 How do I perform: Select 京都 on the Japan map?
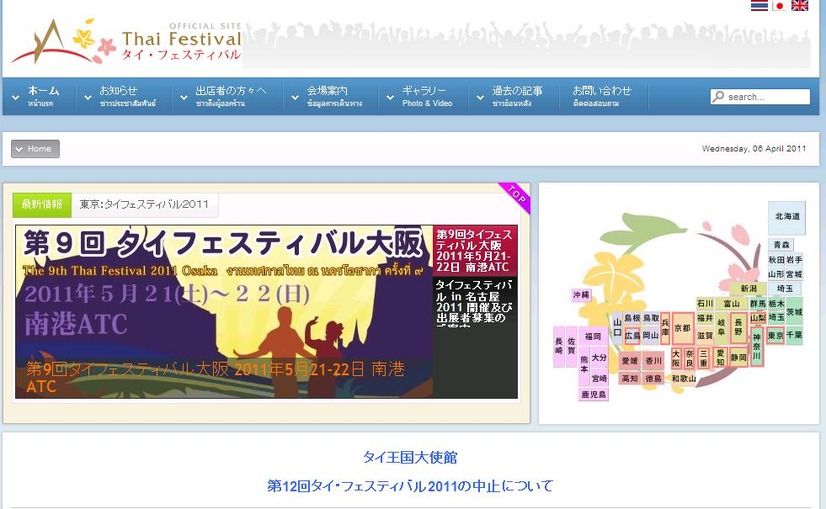[683, 328]
